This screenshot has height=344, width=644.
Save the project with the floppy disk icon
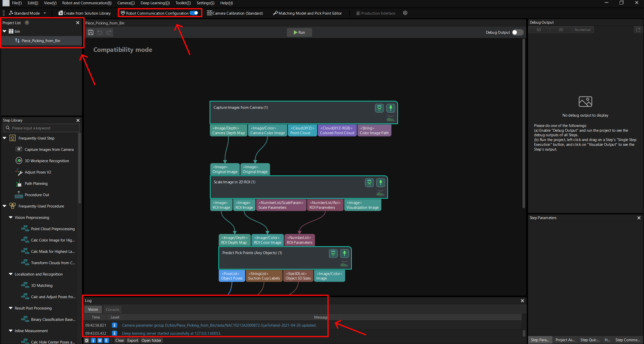point(91,32)
